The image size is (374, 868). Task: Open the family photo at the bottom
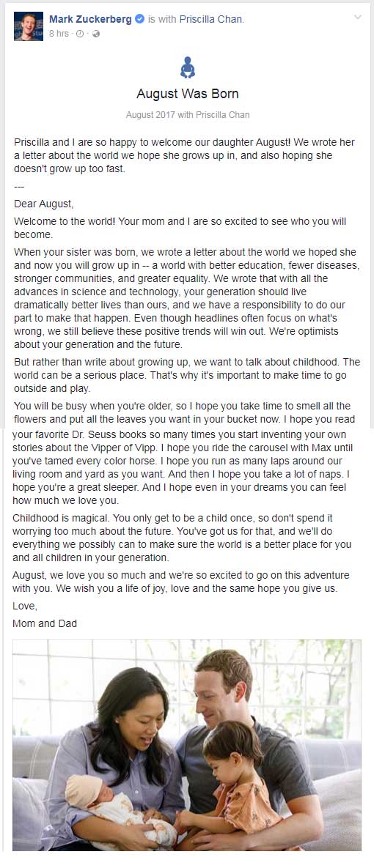coord(187,745)
